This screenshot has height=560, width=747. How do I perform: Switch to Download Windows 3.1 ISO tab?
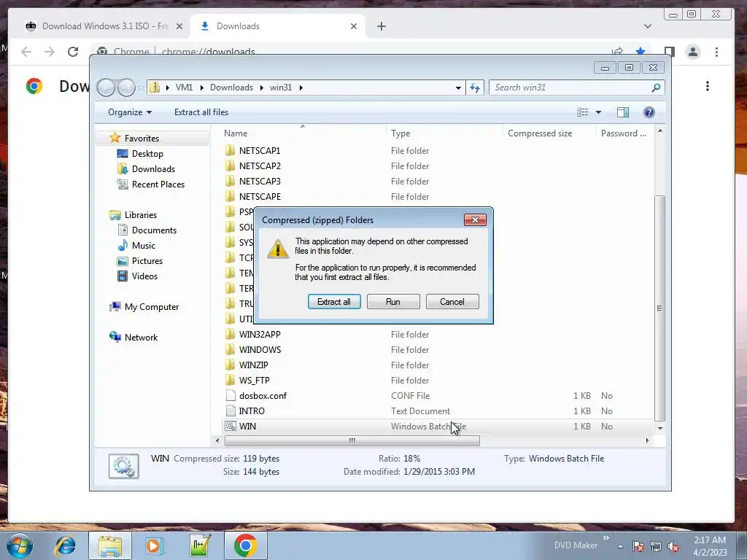coord(104,26)
